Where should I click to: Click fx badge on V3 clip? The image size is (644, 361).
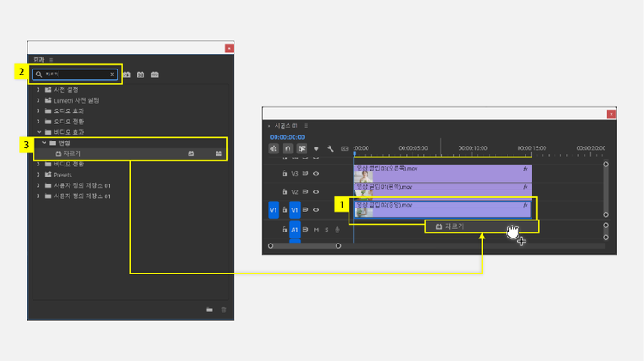(526, 169)
